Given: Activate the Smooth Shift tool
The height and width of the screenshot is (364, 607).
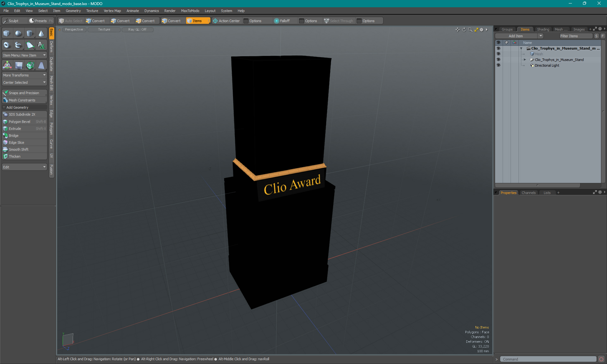Looking at the screenshot, I should pyautogui.click(x=25, y=149).
